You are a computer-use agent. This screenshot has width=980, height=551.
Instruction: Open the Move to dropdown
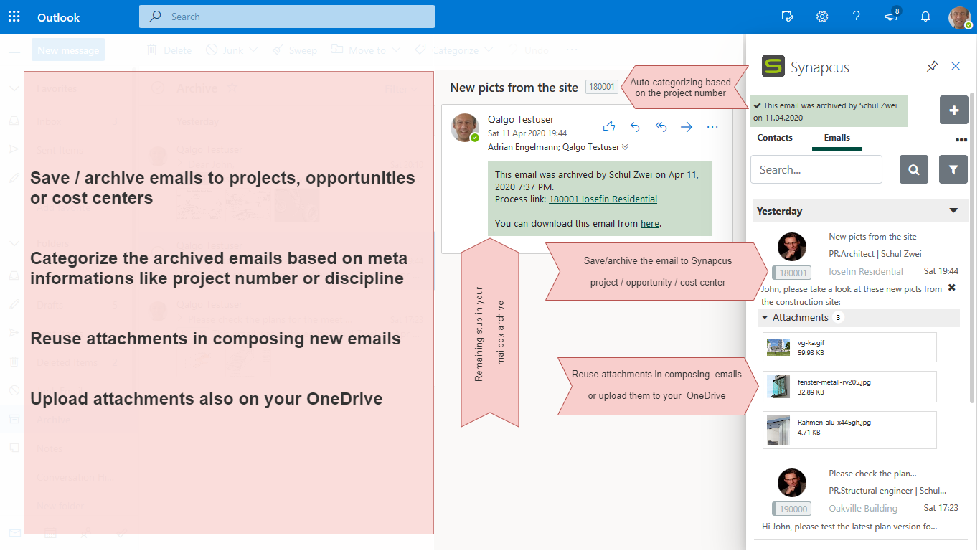click(x=366, y=50)
